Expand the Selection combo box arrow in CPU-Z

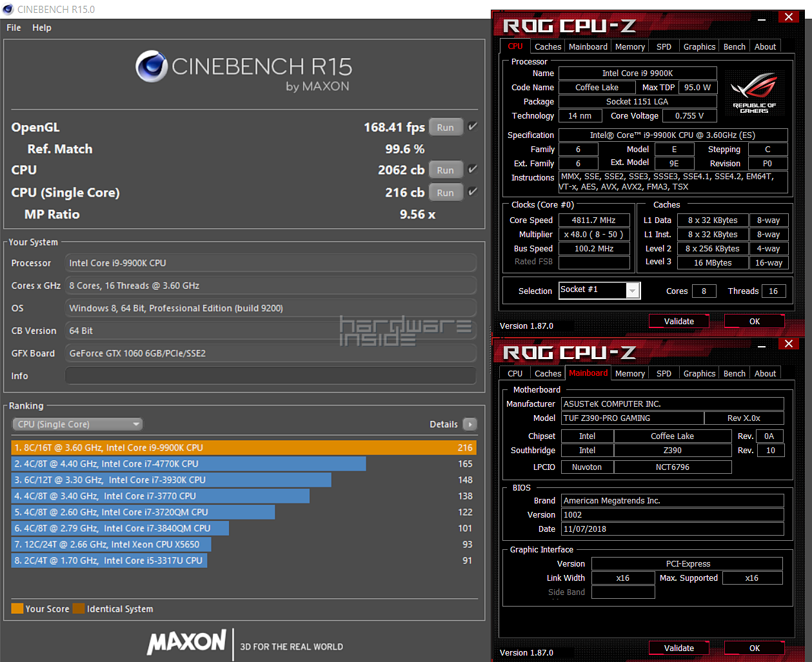click(633, 291)
